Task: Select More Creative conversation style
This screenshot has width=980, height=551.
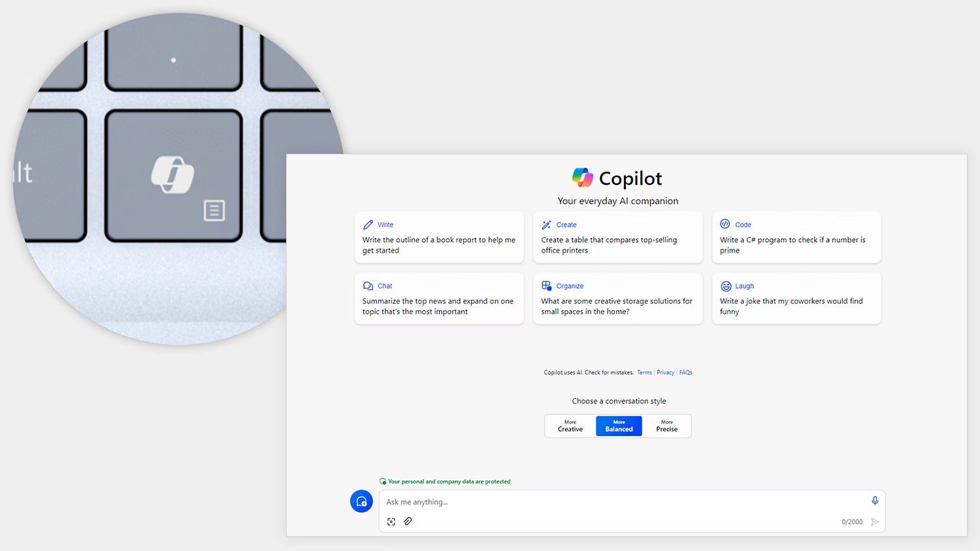Action: (x=570, y=426)
